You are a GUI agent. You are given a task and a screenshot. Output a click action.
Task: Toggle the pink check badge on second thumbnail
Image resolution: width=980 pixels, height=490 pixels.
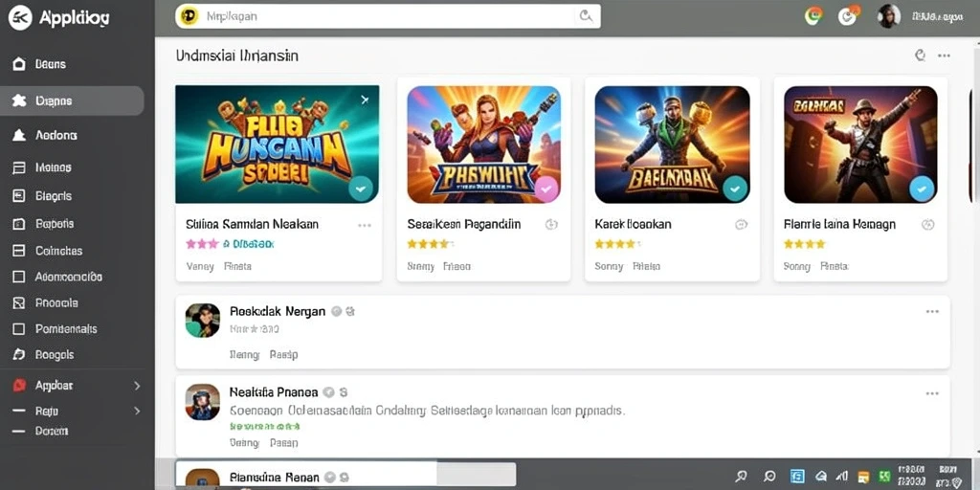tap(546, 188)
